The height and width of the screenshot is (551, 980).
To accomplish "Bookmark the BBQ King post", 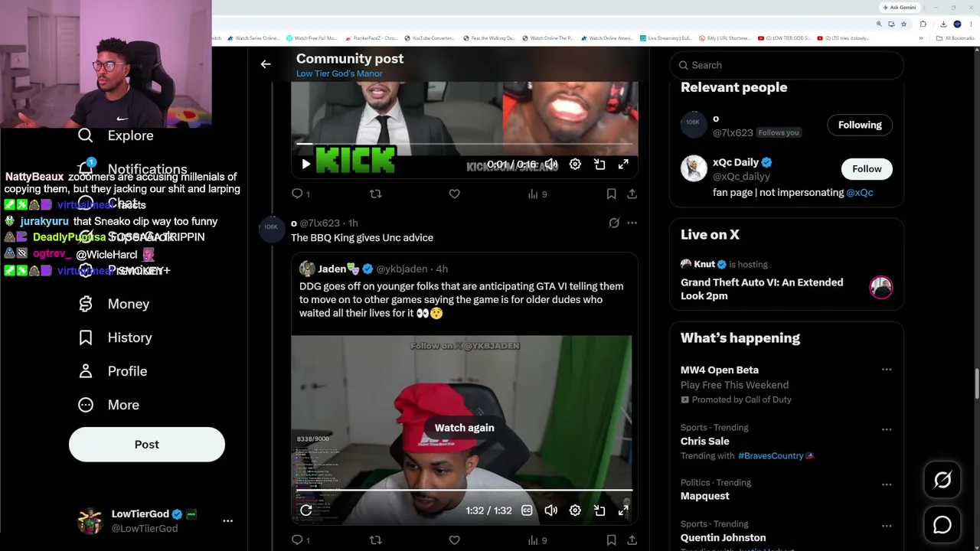I will click(x=611, y=540).
